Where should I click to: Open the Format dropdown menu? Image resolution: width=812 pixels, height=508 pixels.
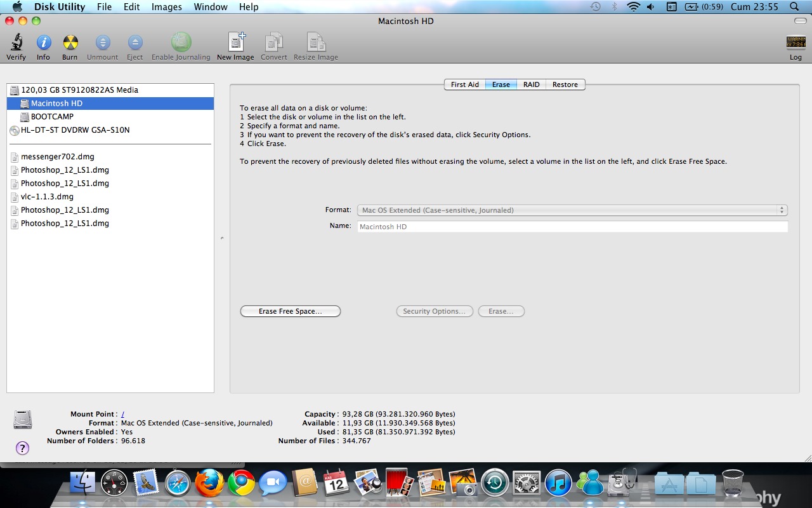coord(572,210)
